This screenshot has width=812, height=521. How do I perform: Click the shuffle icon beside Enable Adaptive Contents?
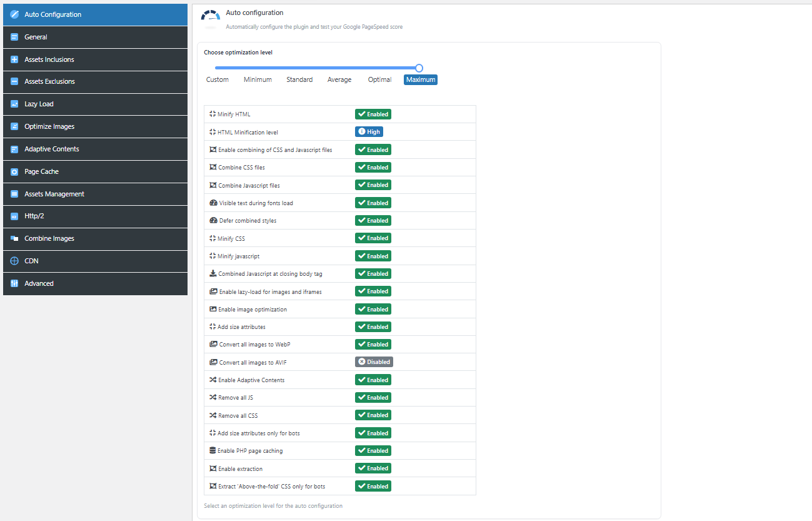coord(211,380)
